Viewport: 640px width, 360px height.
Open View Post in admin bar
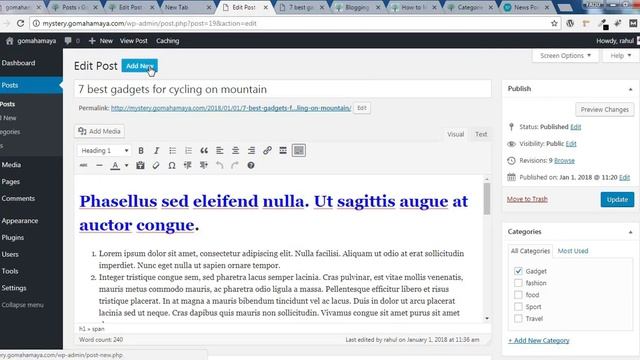(133, 41)
